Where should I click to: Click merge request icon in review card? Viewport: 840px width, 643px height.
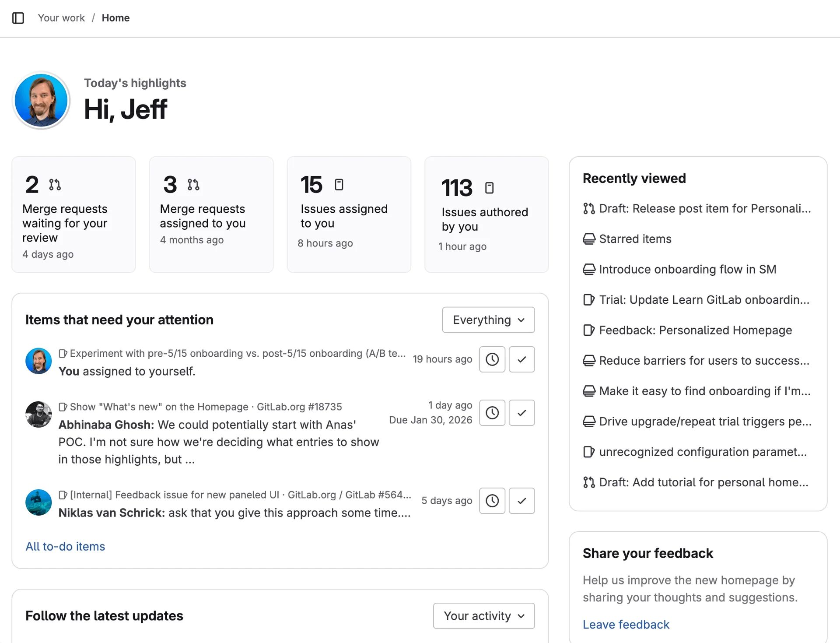55,185
